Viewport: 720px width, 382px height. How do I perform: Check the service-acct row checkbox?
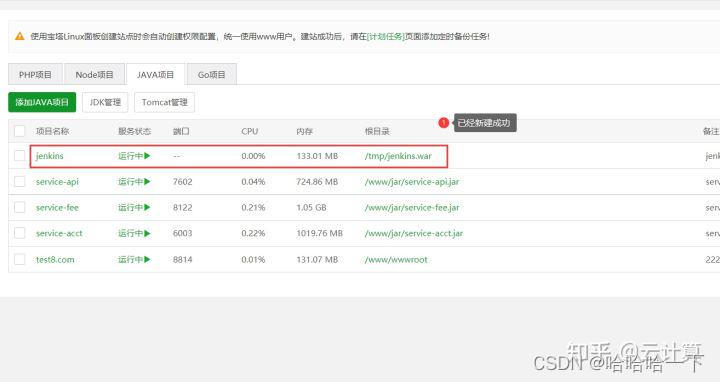point(19,233)
